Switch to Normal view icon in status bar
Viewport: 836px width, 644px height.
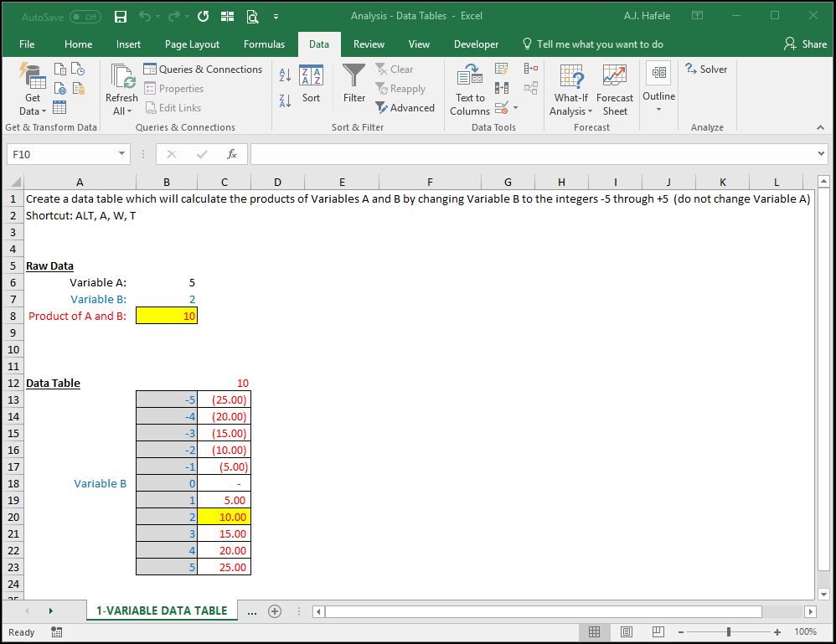594,631
